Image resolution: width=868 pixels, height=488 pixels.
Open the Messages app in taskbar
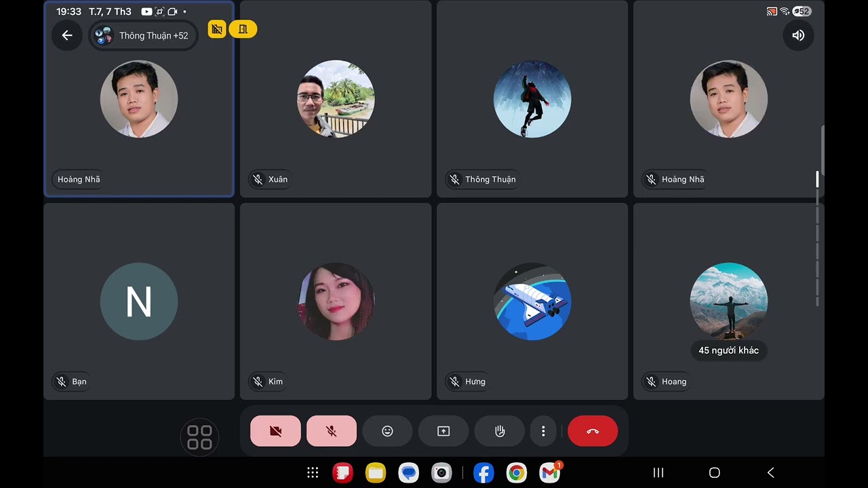[x=408, y=472]
